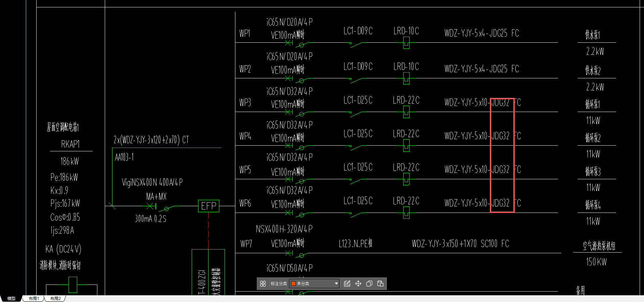Click the iC65N/D20A/4P text on WP1 row

(x=289, y=22)
